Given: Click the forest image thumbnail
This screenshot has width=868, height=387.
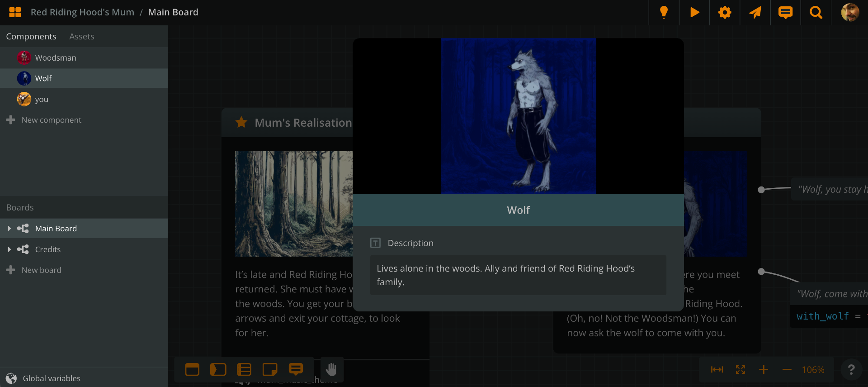Looking at the screenshot, I should pos(294,204).
